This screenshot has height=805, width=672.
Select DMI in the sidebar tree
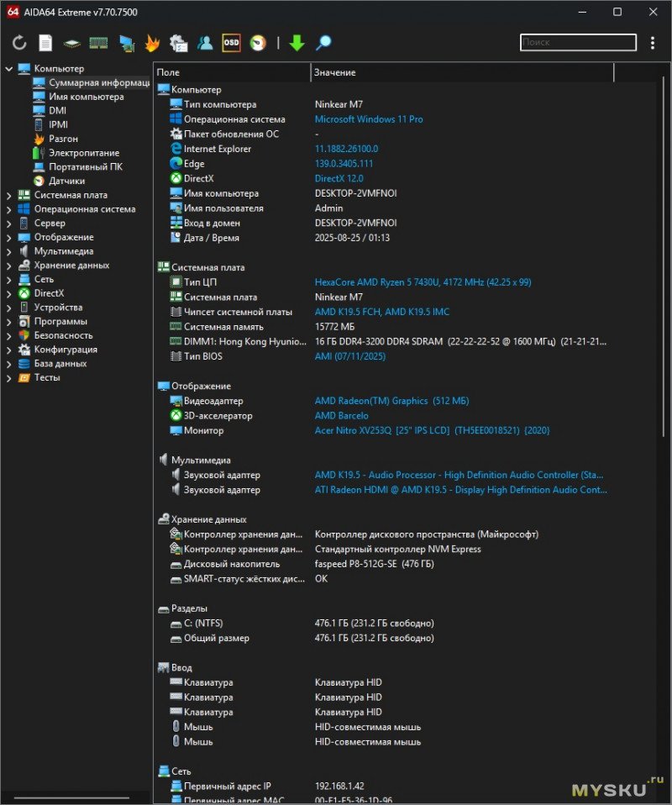coord(57,110)
